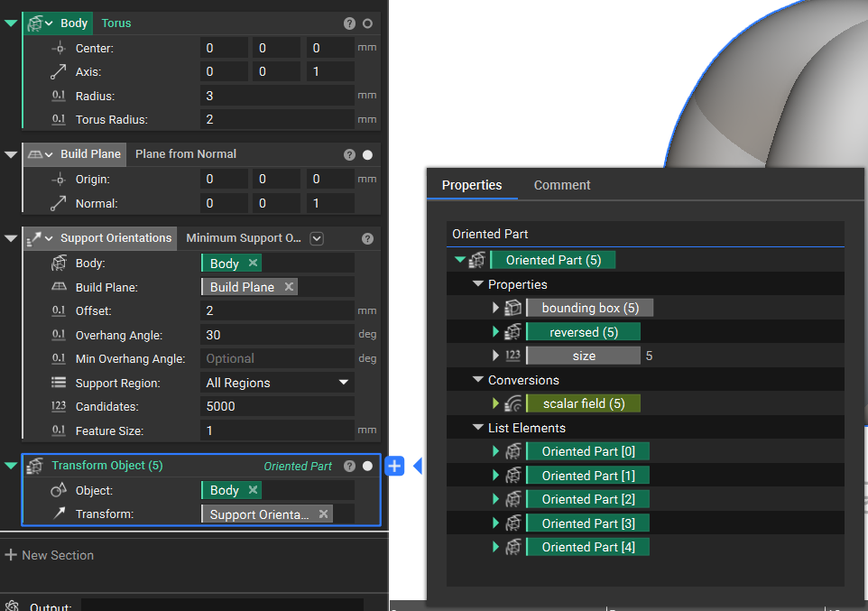Remove Support Orientations chip from Transform
Screen dimensions: 868x611
point(323,514)
